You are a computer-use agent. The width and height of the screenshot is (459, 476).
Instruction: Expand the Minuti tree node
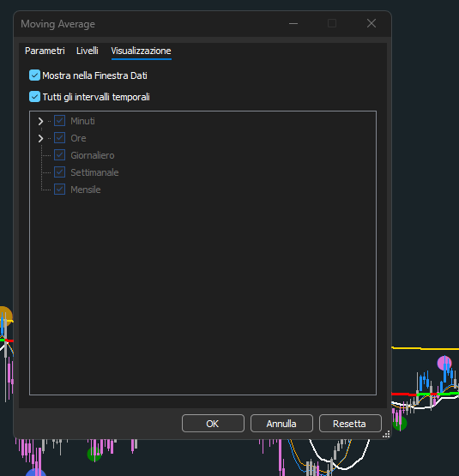pyautogui.click(x=40, y=121)
